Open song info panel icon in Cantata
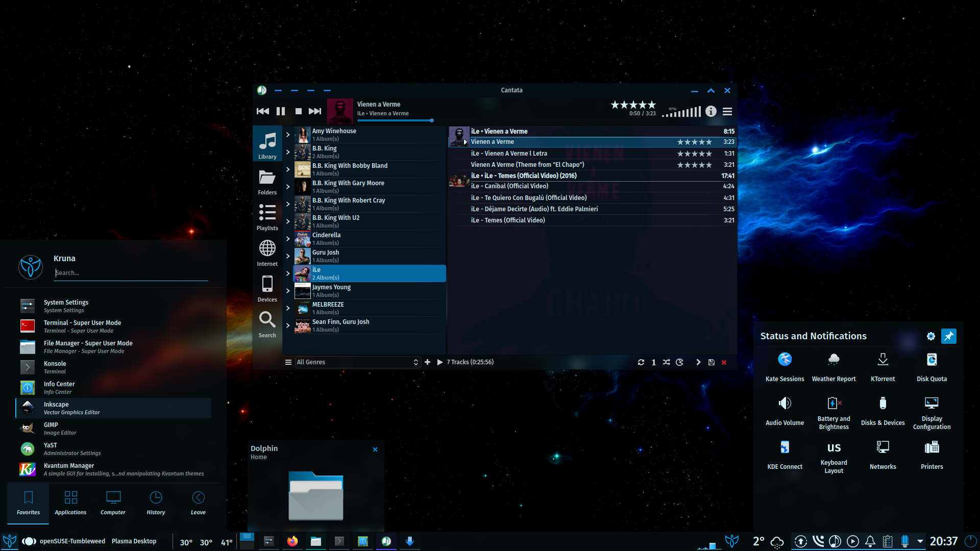The height and width of the screenshot is (551, 980). (x=711, y=111)
